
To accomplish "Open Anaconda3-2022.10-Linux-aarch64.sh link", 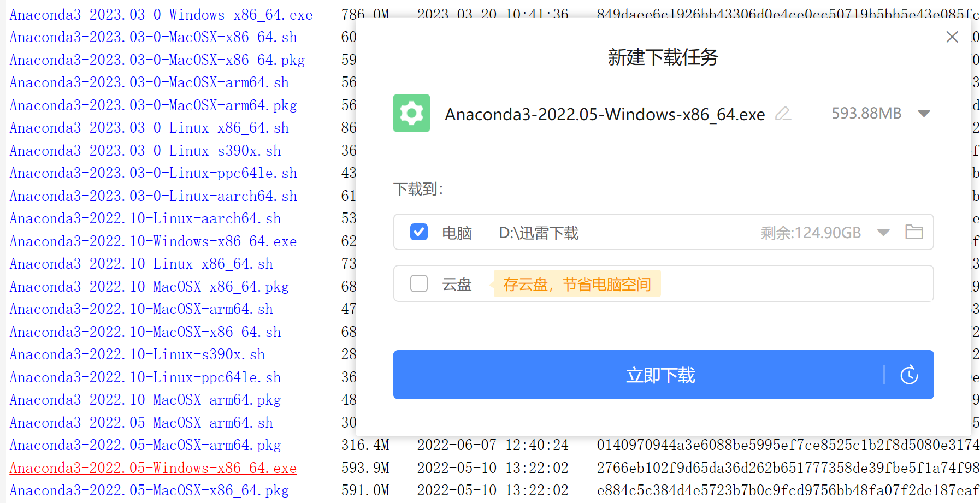I will click(x=145, y=218).
